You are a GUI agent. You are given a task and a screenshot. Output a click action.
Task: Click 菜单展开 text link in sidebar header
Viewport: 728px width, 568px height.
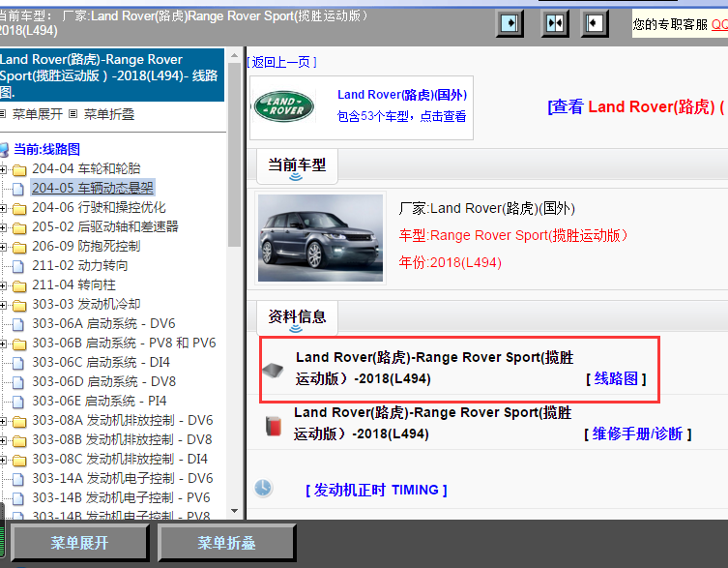[x=37, y=114]
